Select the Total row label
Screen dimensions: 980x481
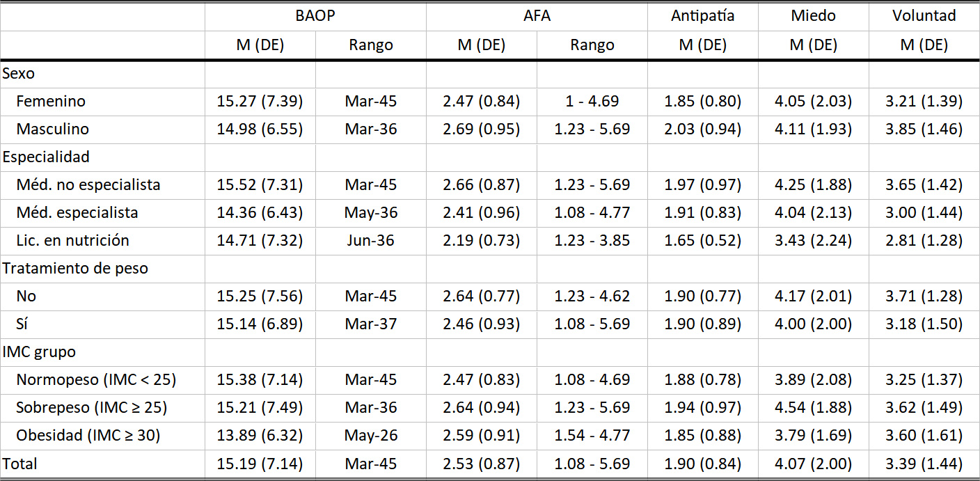coord(20,464)
